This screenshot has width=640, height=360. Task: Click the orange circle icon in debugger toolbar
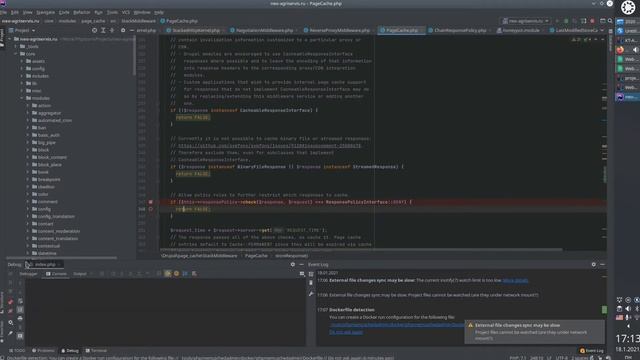pos(176,273)
